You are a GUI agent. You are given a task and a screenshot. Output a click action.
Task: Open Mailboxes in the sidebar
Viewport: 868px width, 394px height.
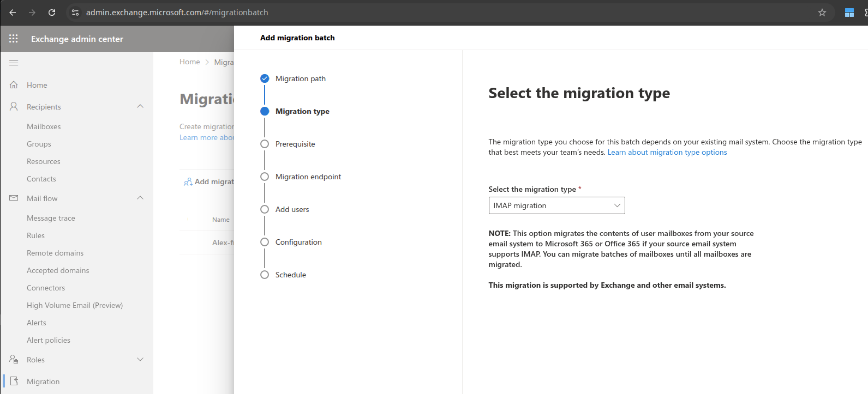pos(44,126)
